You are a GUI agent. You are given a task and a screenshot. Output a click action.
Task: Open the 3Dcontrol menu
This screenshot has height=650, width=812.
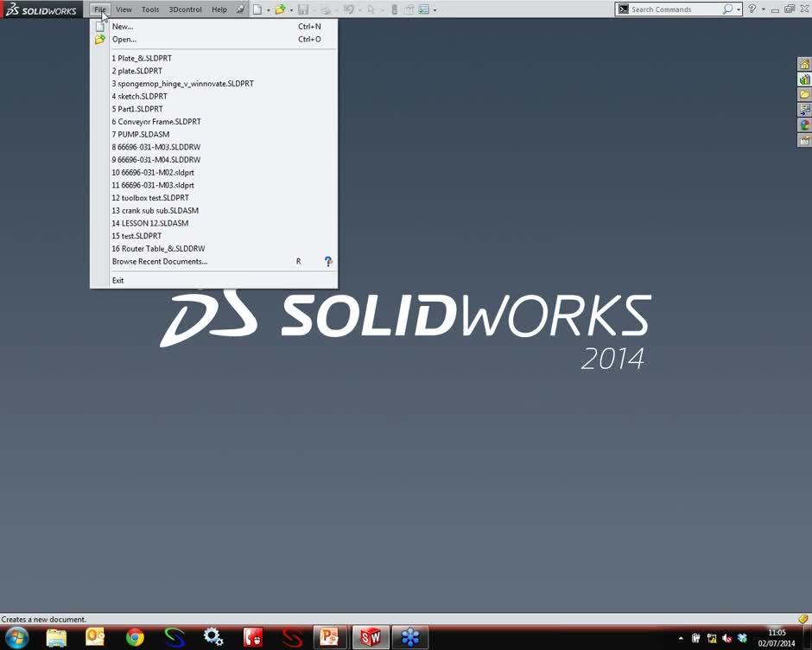[x=185, y=9]
